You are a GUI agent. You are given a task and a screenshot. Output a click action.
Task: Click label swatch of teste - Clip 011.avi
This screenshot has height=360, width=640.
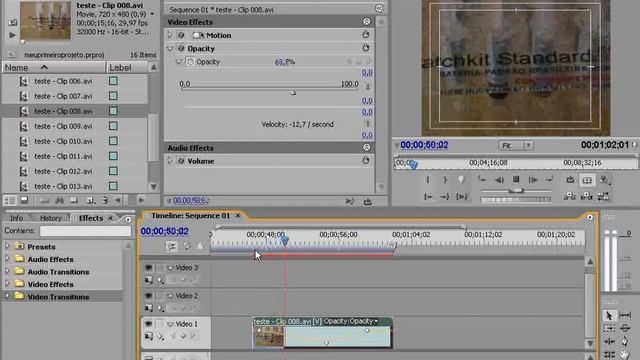(x=113, y=156)
